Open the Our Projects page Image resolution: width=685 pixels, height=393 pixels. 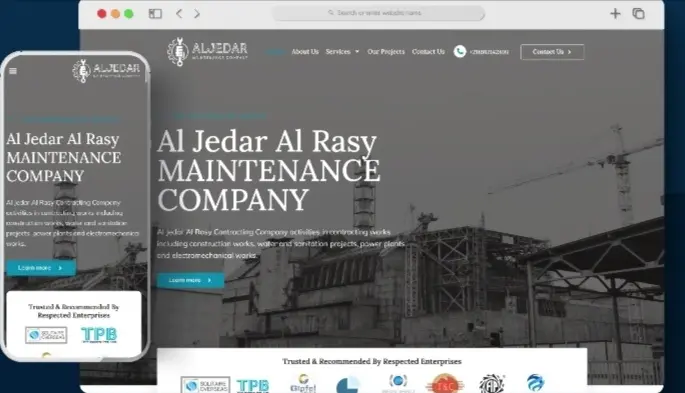386,52
